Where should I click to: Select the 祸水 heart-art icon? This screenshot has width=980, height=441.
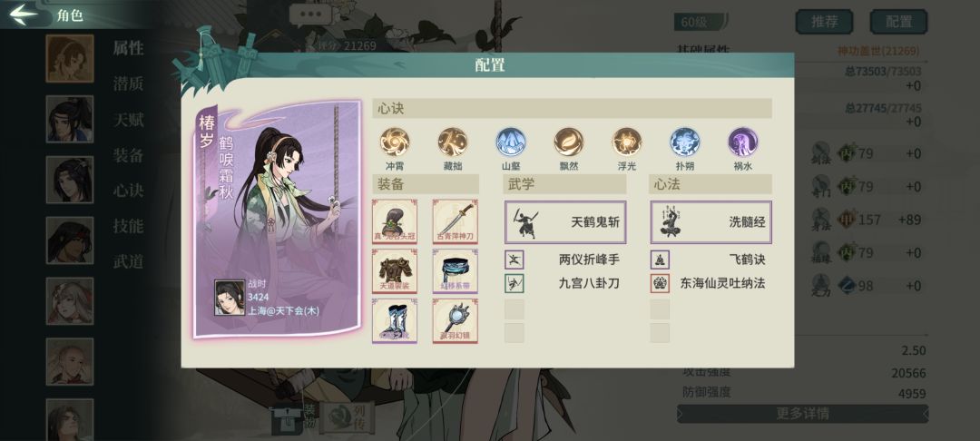(743, 142)
